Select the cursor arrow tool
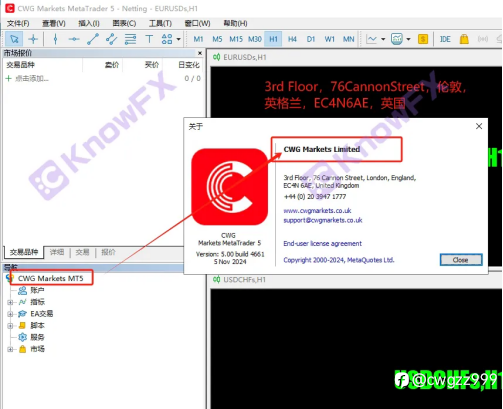503x409 pixels. (x=14, y=39)
